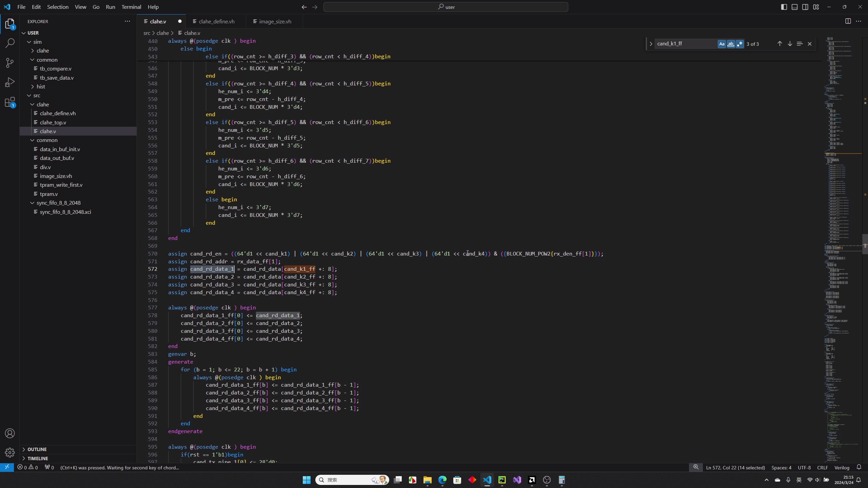Switch to the clahe_define.vh tab
Viewport: 868px width, 488px height.
216,21
